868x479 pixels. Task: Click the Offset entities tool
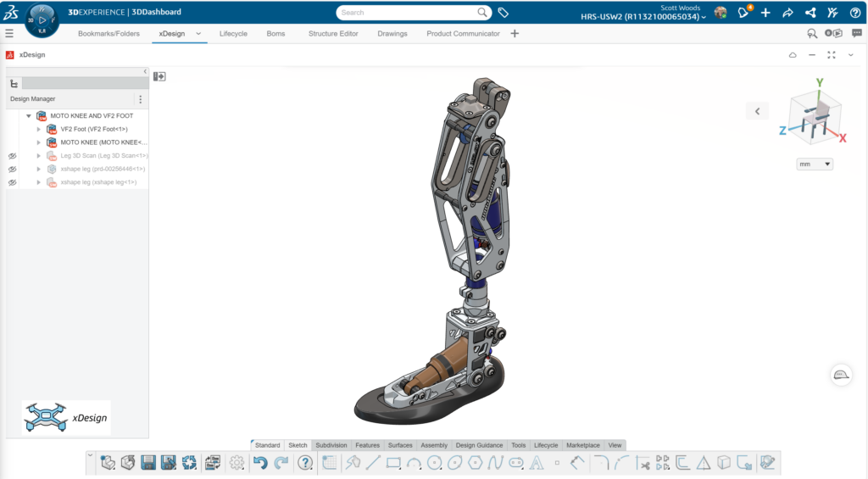pos(682,462)
